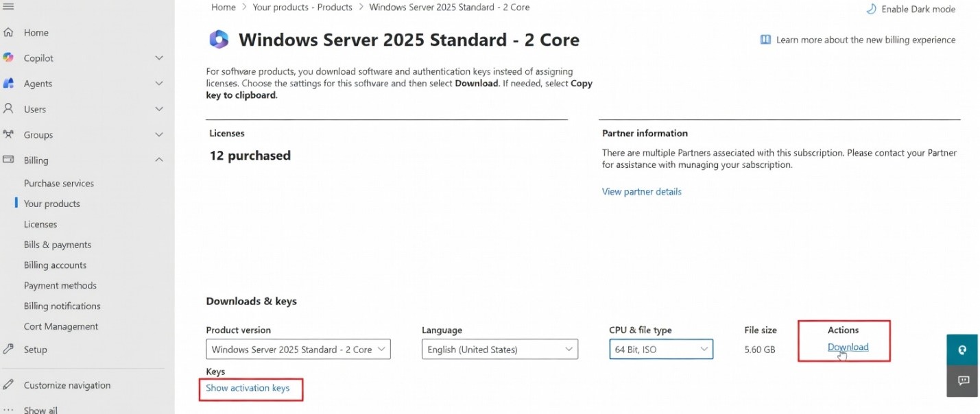Click the Show all ellipsis icon
The height and width of the screenshot is (414, 980).
tap(8, 410)
